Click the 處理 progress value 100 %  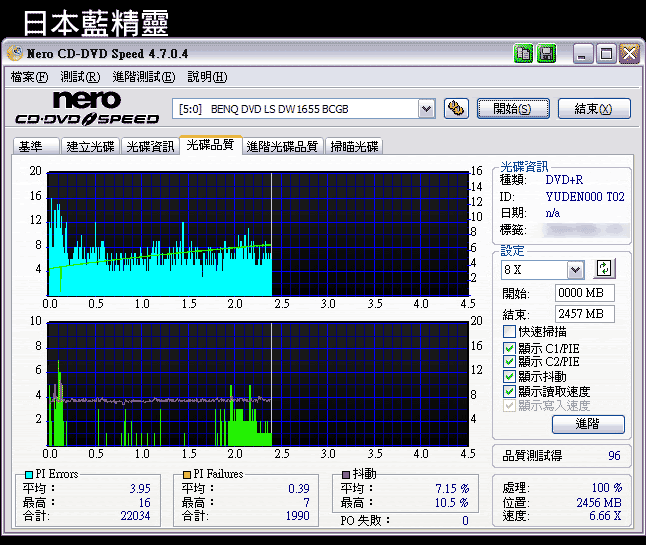pyautogui.click(x=606, y=488)
